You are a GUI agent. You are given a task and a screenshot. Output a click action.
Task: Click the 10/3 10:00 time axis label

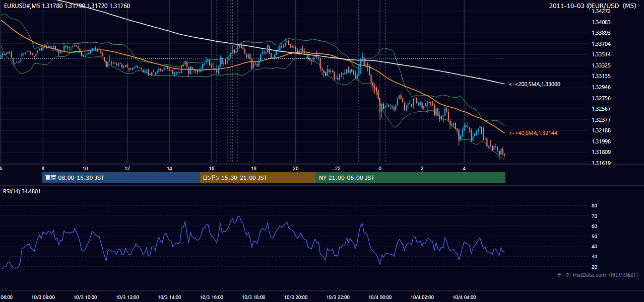tap(85, 297)
